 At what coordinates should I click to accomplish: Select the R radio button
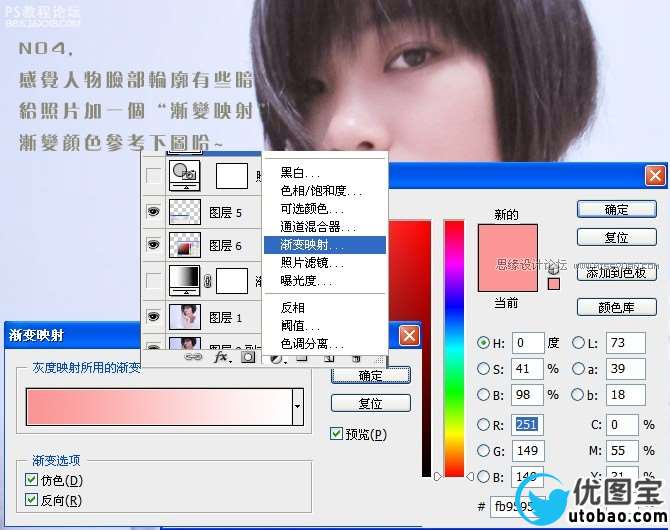click(483, 424)
